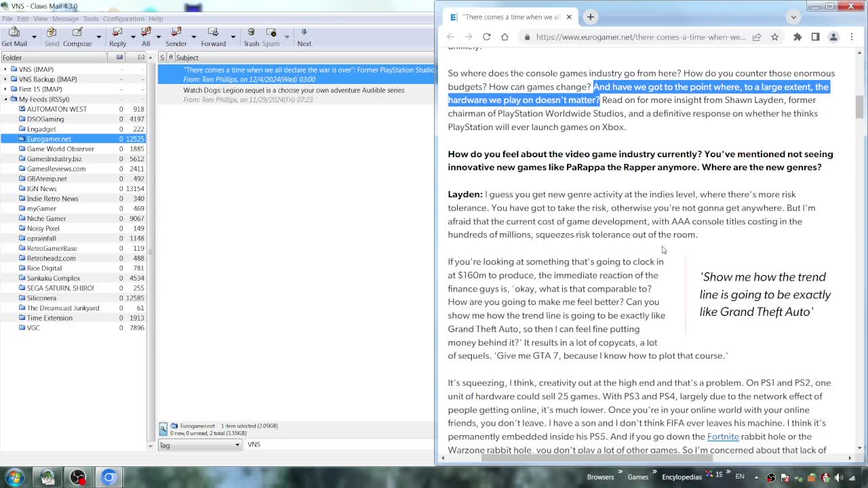Click the Get Mail toolbar icon
The width and height of the screenshot is (868, 488).
[x=14, y=37]
